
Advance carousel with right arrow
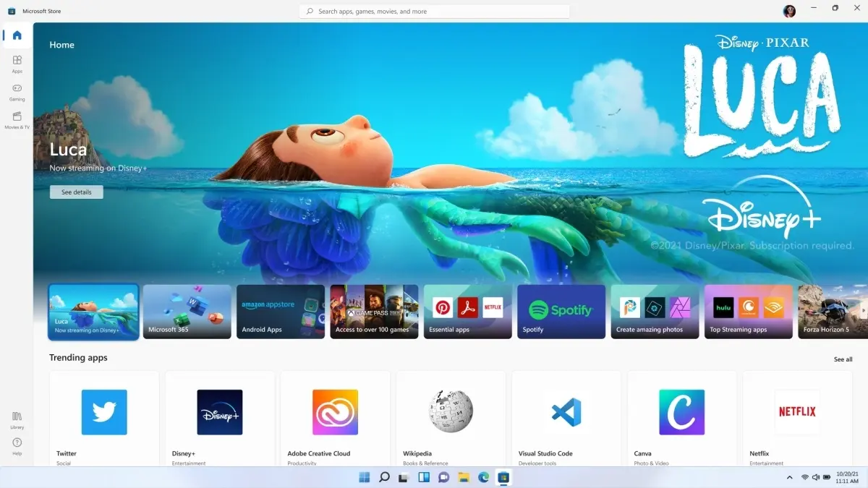864,310
